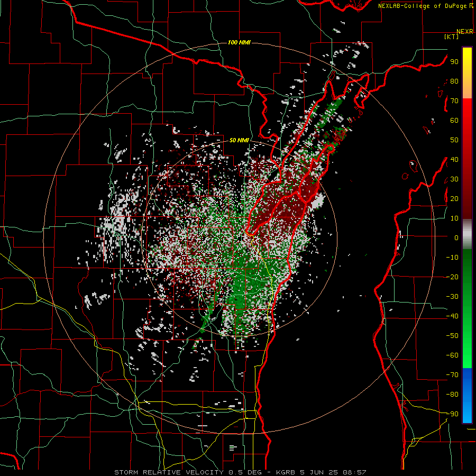Click the 0 value on the velocity scale
This screenshot has width=476, height=476.
pyautogui.click(x=456, y=237)
